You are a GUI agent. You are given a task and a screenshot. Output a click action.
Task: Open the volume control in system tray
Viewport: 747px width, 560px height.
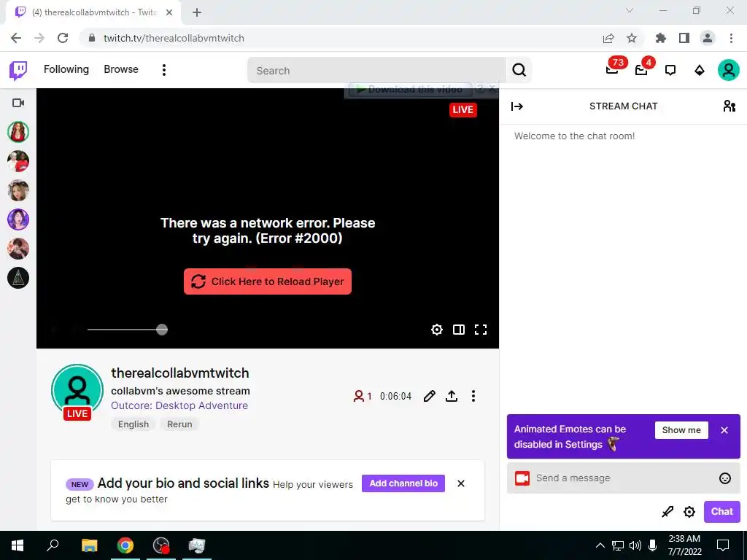tap(635, 545)
